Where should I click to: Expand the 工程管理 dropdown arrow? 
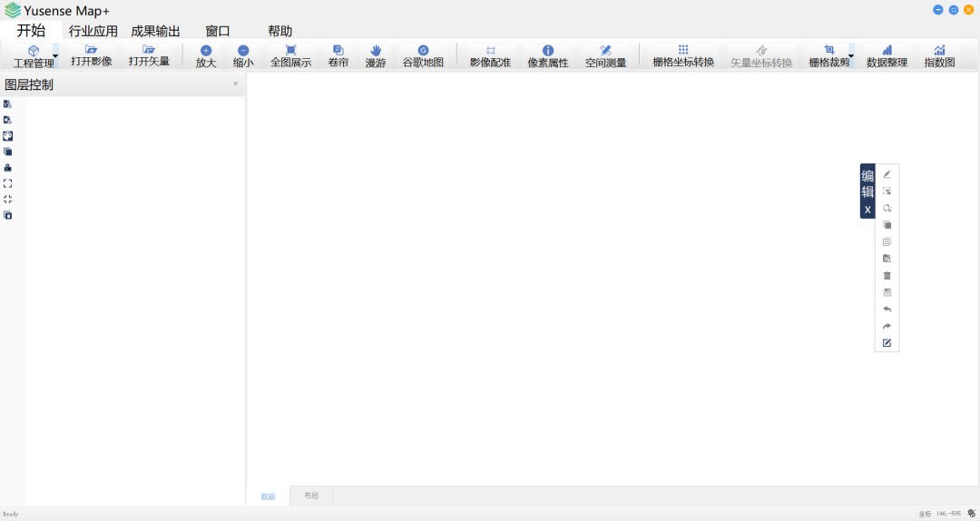pos(55,55)
